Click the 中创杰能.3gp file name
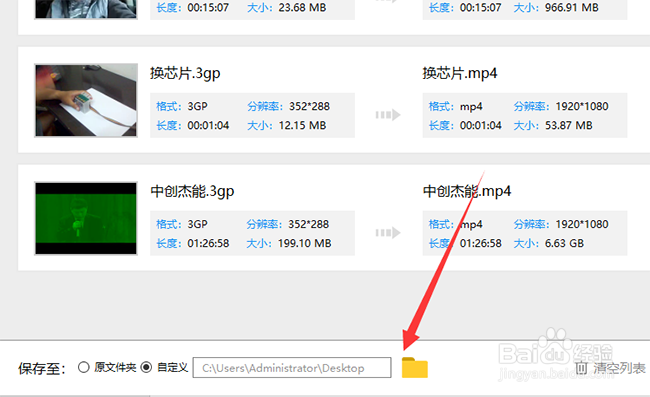The height and width of the screenshot is (397, 650). tap(192, 191)
